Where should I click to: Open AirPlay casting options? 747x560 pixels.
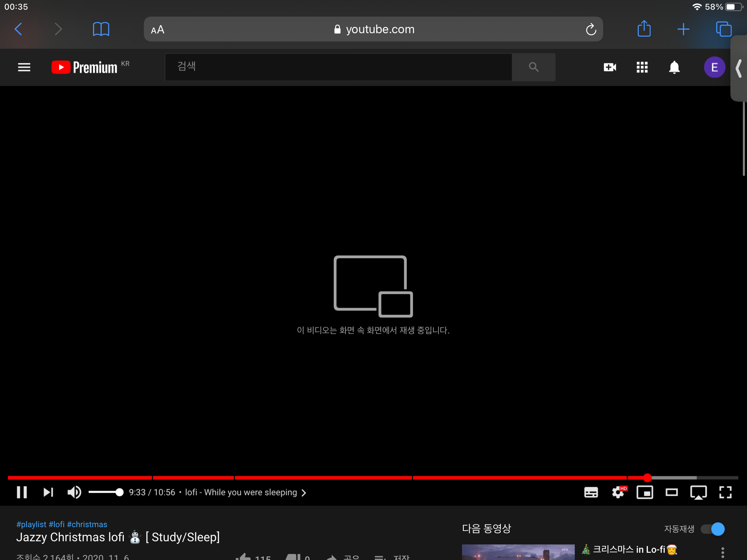click(698, 492)
